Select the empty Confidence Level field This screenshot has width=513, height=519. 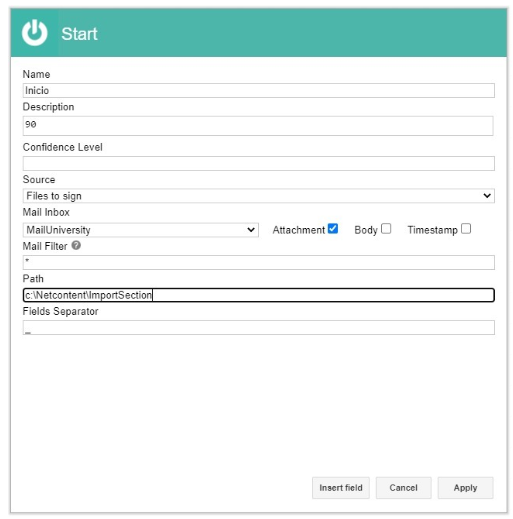(259, 163)
